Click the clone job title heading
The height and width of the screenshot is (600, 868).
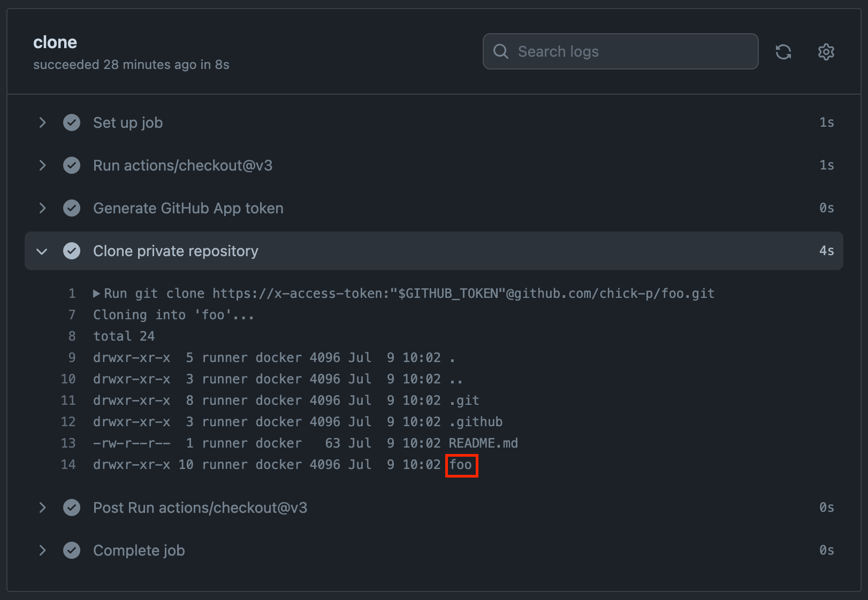[55, 42]
